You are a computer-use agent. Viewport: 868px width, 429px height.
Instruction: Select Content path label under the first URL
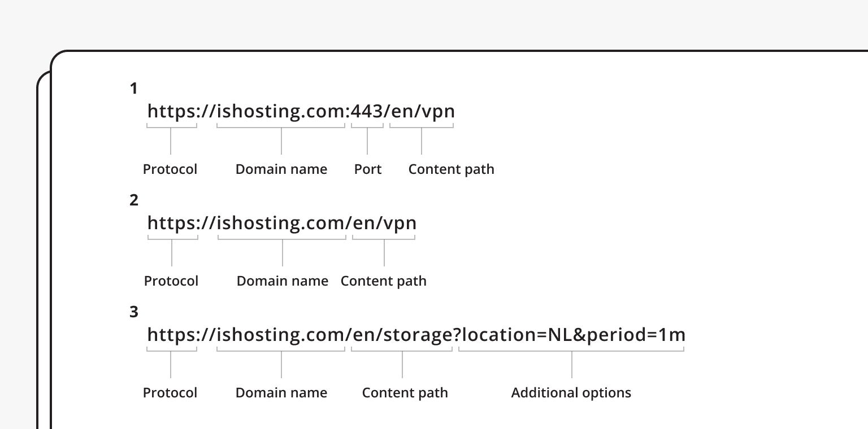pyautogui.click(x=451, y=169)
